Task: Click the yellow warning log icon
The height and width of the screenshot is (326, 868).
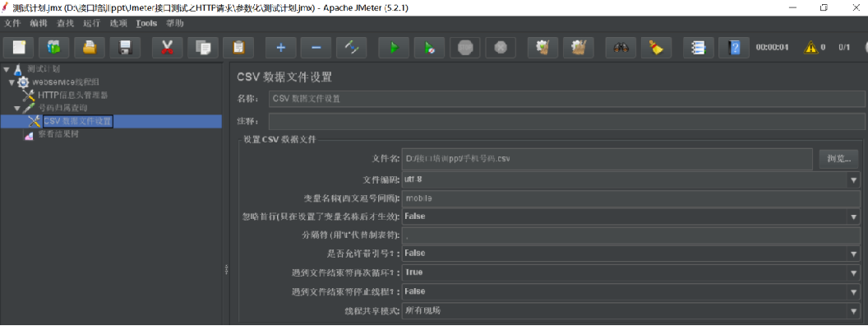Action: pyautogui.click(x=811, y=48)
